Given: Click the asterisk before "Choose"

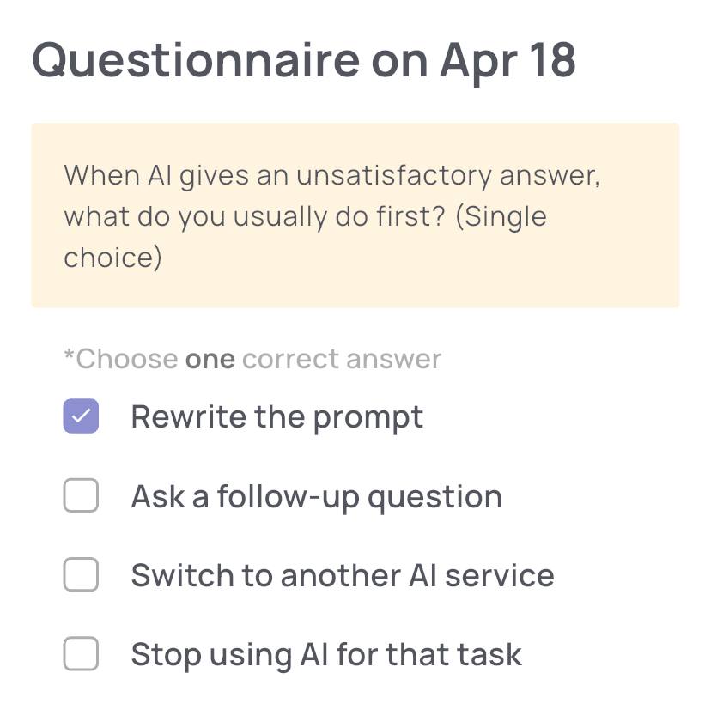Looking at the screenshot, I should [69, 357].
